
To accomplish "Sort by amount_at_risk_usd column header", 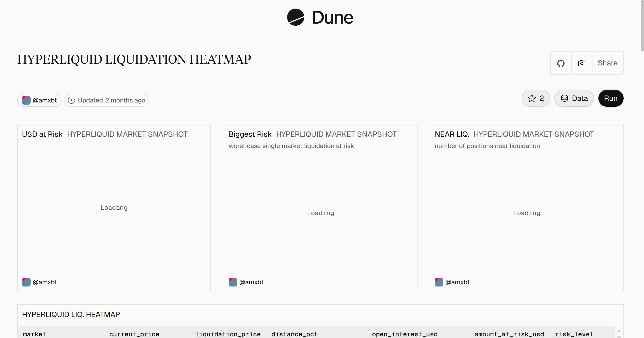I will (509, 334).
